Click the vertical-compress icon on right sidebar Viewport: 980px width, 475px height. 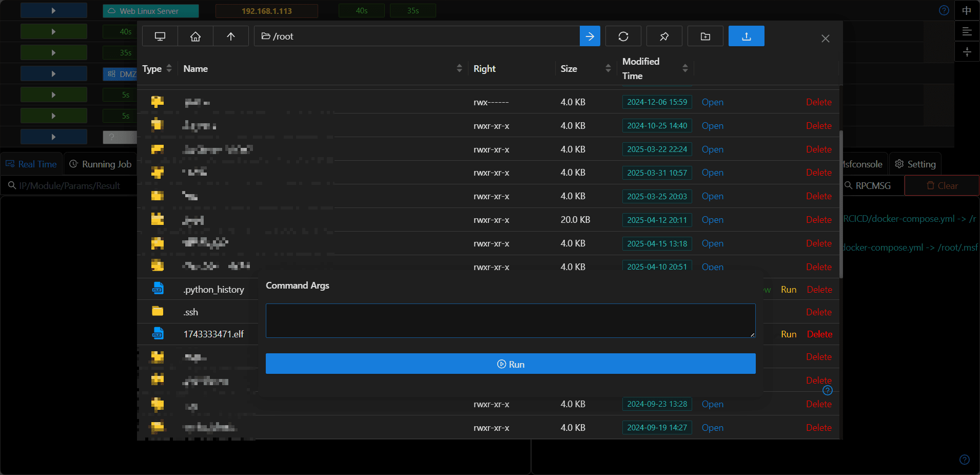point(967,52)
